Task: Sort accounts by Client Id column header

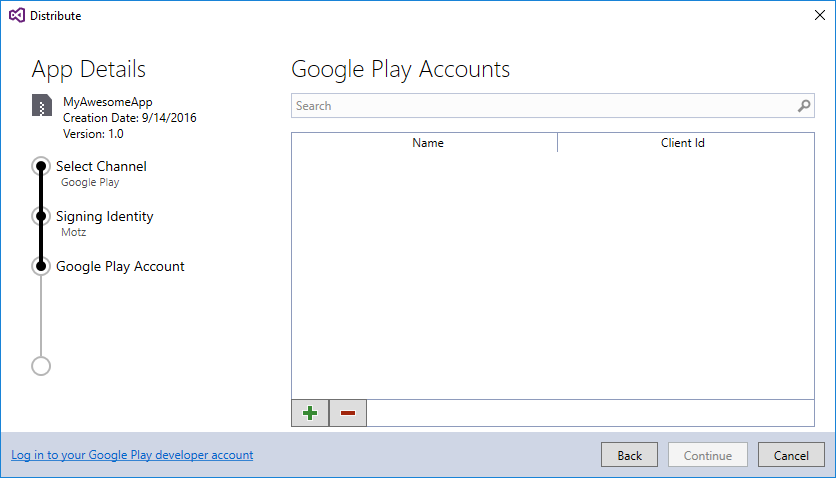Action: coord(686,143)
